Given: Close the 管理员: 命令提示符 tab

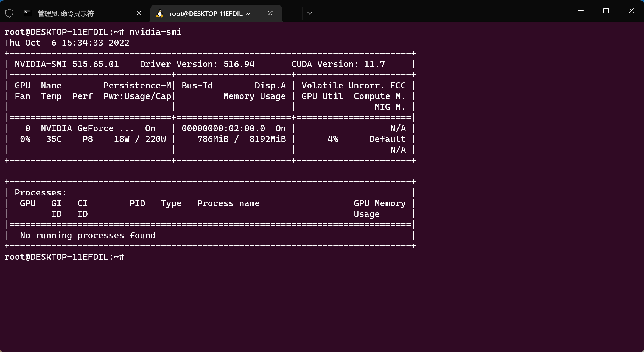Looking at the screenshot, I should click(139, 13).
